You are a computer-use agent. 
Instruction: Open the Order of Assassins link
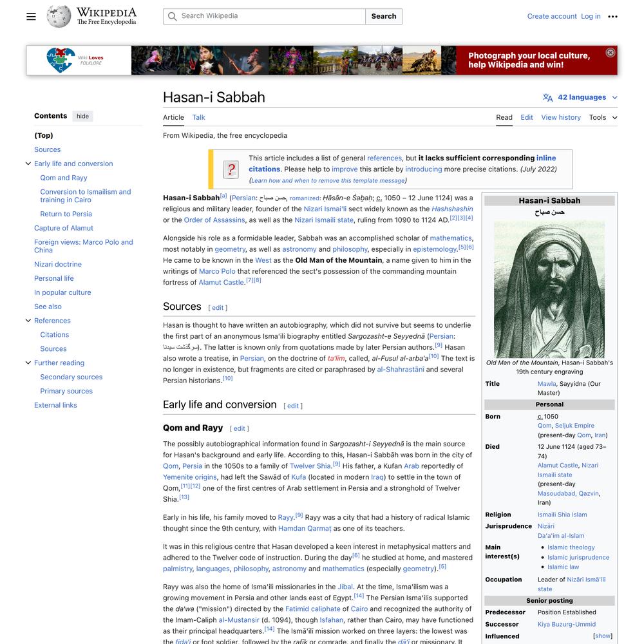pyautogui.click(x=214, y=220)
